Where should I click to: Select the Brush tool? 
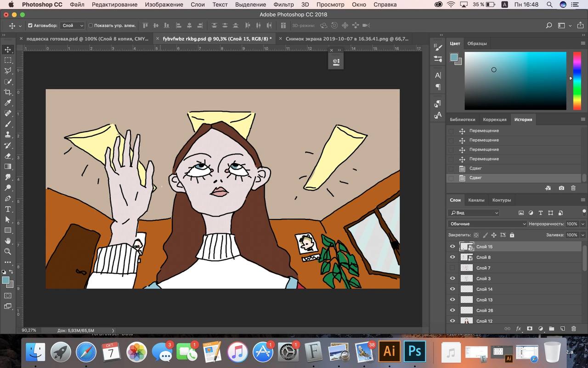[x=8, y=124]
